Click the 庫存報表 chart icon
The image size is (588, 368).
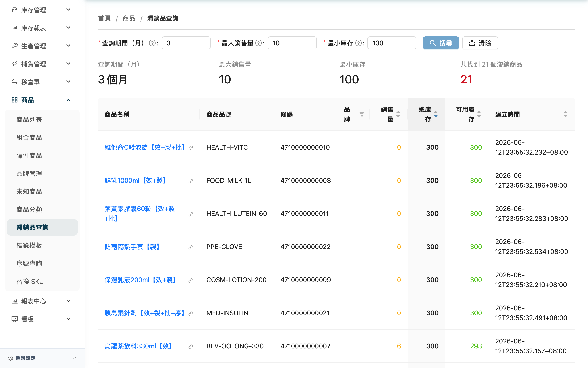click(x=14, y=28)
